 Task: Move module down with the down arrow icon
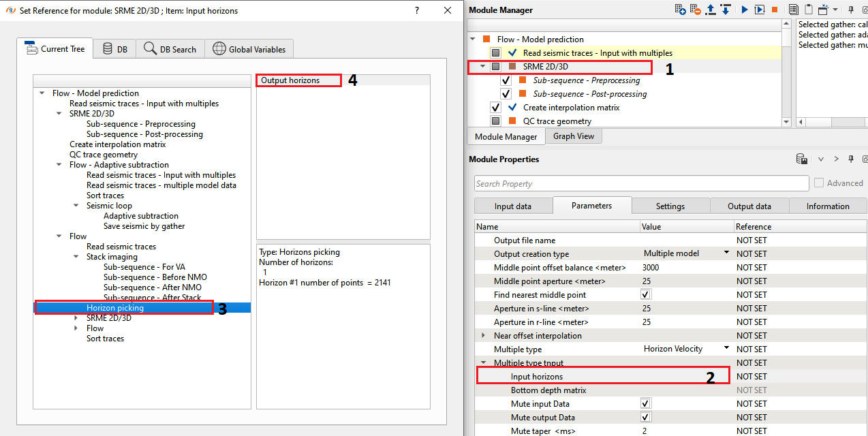point(726,10)
